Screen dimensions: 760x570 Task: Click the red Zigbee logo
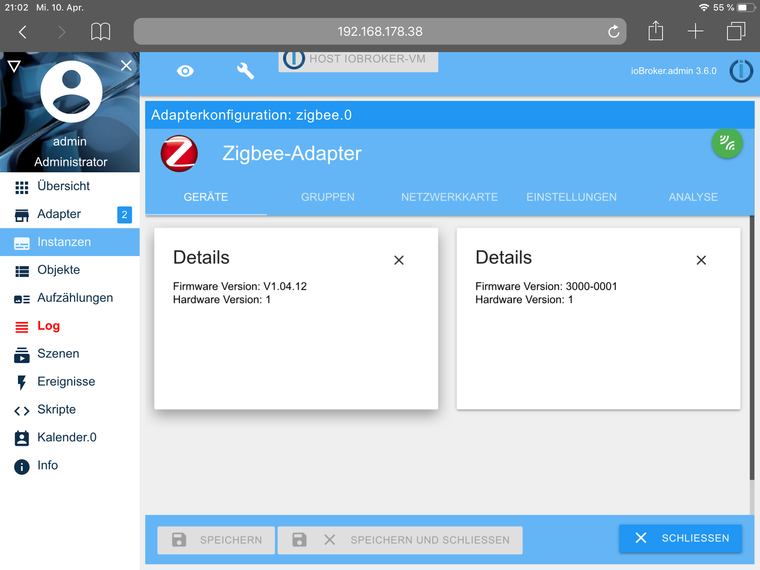pos(179,154)
